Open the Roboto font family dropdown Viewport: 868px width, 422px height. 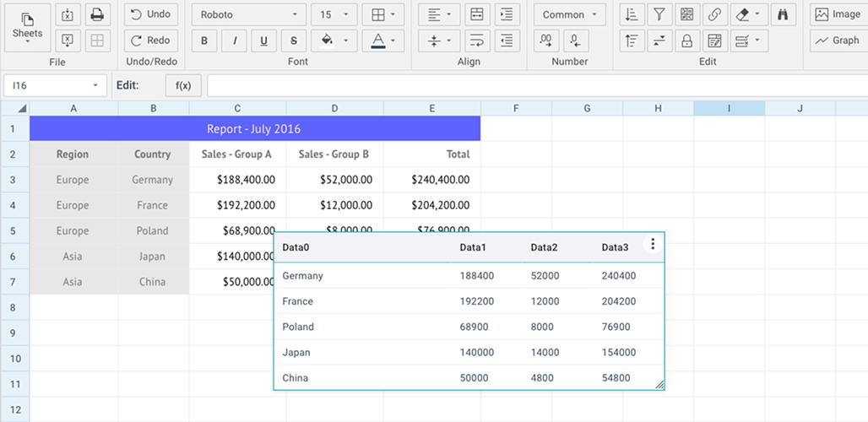(x=248, y=14)
